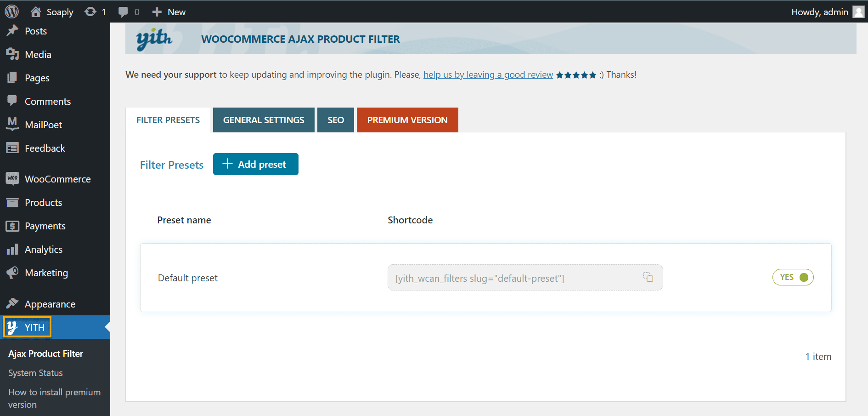
Task: Open the SEO tab
Action: [x=336, y=120]
